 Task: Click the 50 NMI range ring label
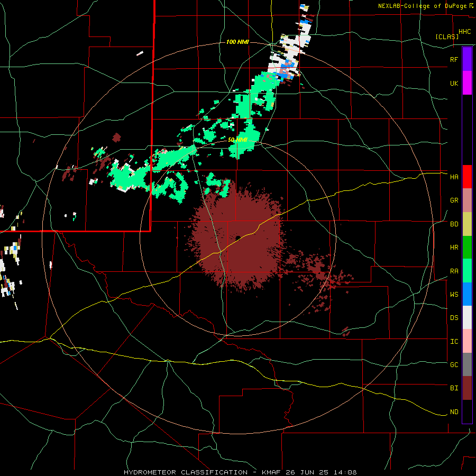click(237, 140)
